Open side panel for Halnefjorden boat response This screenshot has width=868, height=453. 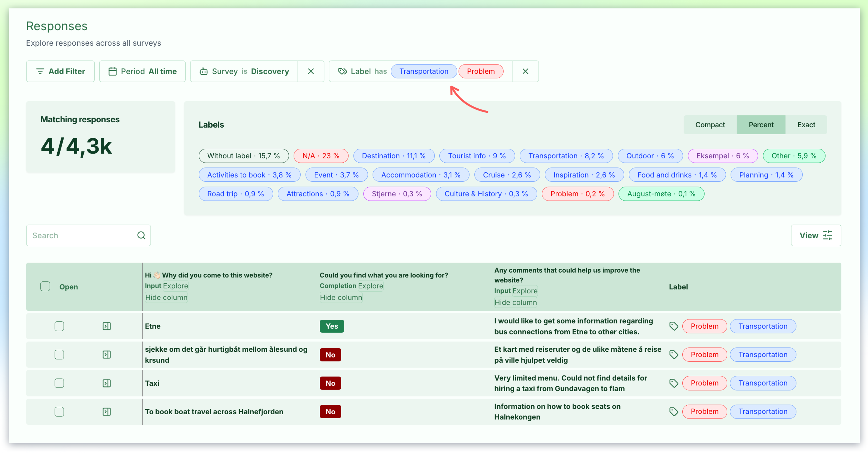coord(106,412)
